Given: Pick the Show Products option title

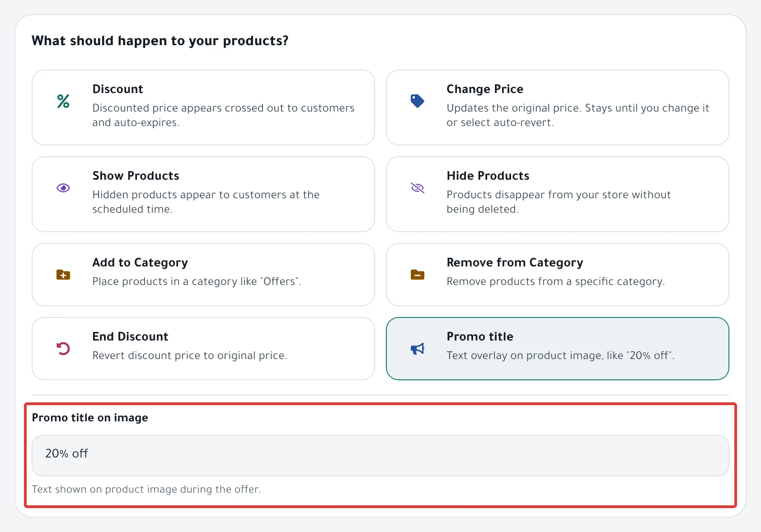Looking at the screenshot, I should coord(136,176).
